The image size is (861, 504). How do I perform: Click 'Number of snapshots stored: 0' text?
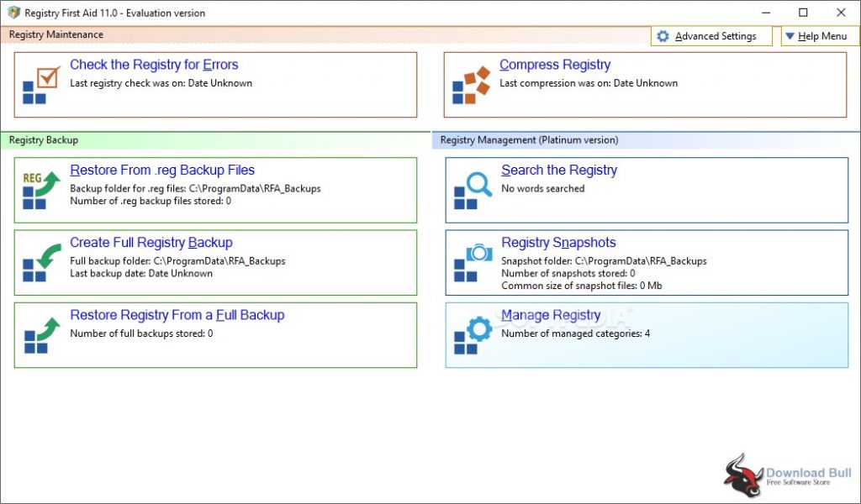pos(568,273)
